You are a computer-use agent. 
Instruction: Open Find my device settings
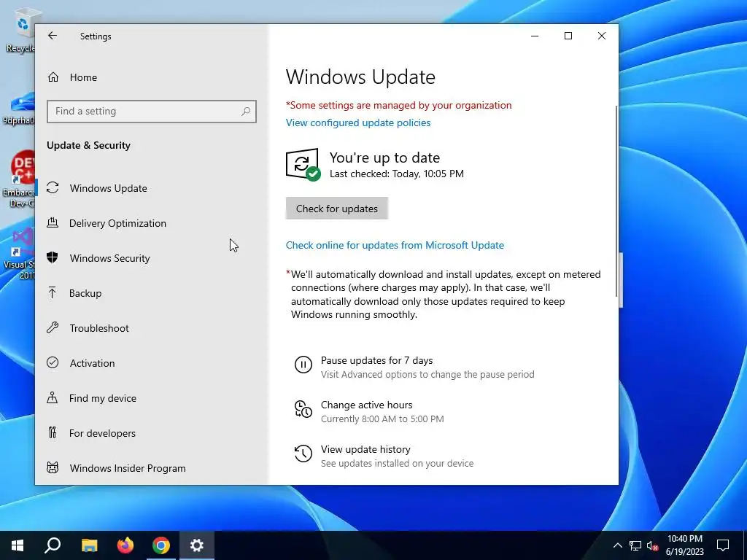[152, 398]
